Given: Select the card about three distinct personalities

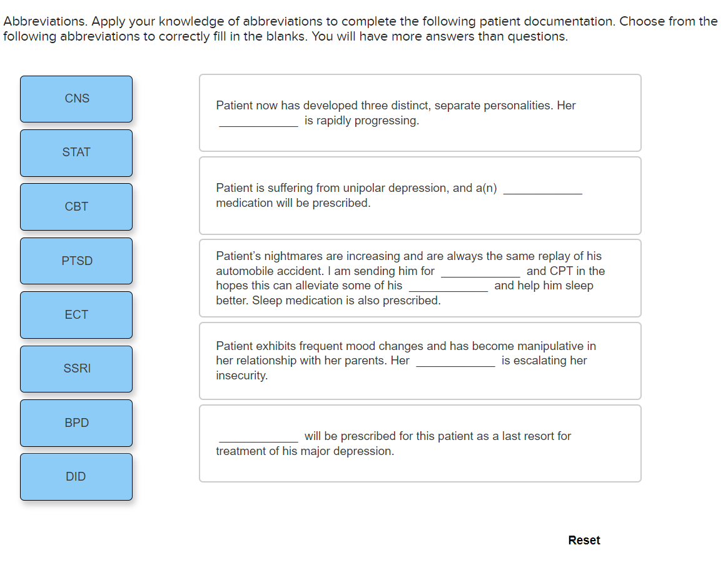Looking at the screenshot, I should coord(420,112).
